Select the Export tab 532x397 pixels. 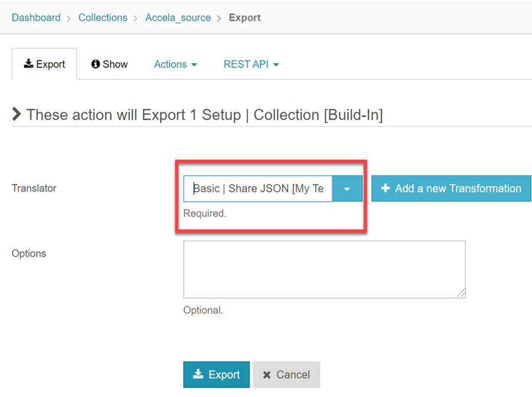(44, 64)
